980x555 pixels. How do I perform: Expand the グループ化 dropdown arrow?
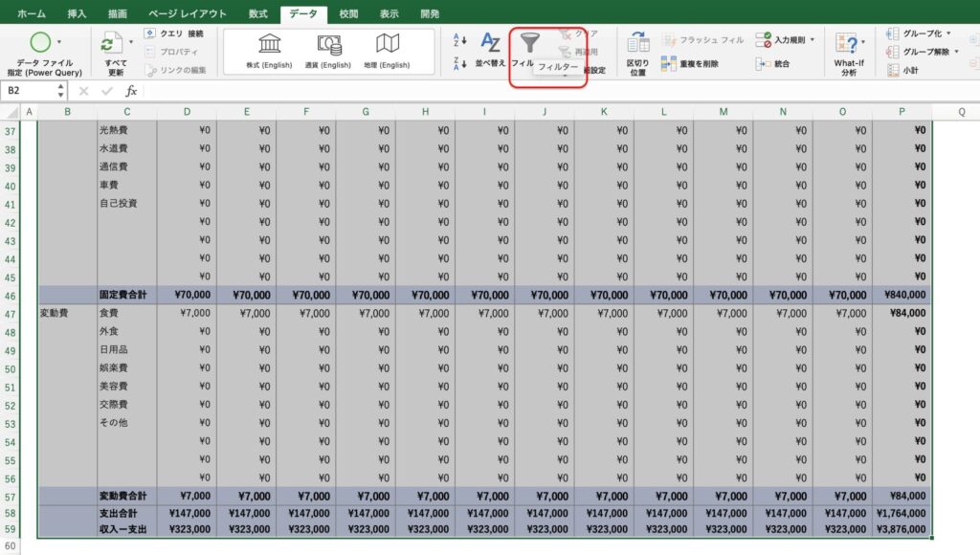pos(949,33)
